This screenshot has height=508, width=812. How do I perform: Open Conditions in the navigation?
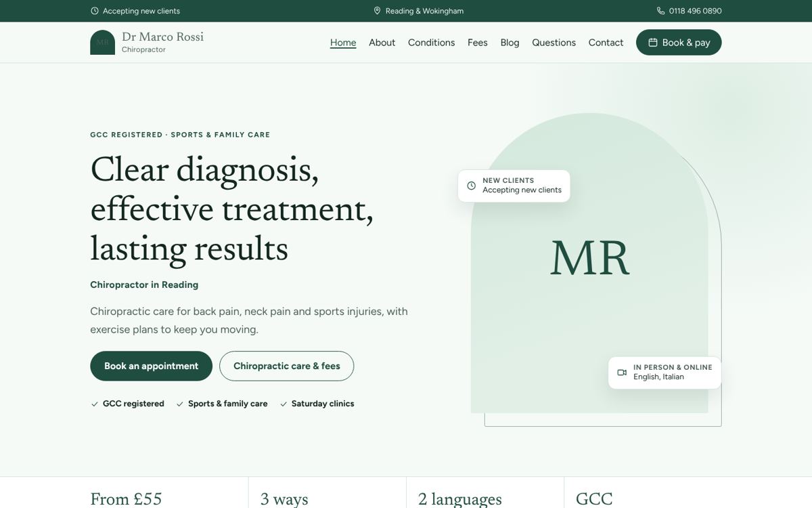click(x=431, y=43)
